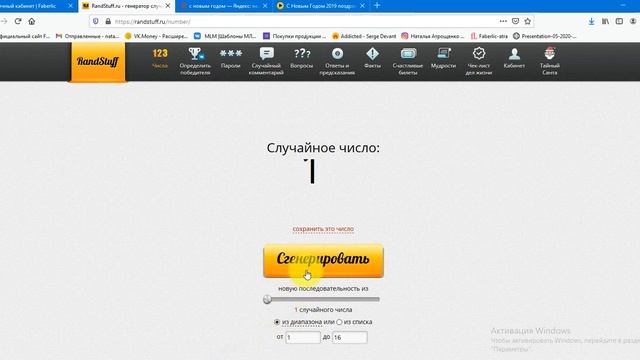
Task: Open the VK.Money bookmark
Action: pyautogui.click(x=156, y=36)
